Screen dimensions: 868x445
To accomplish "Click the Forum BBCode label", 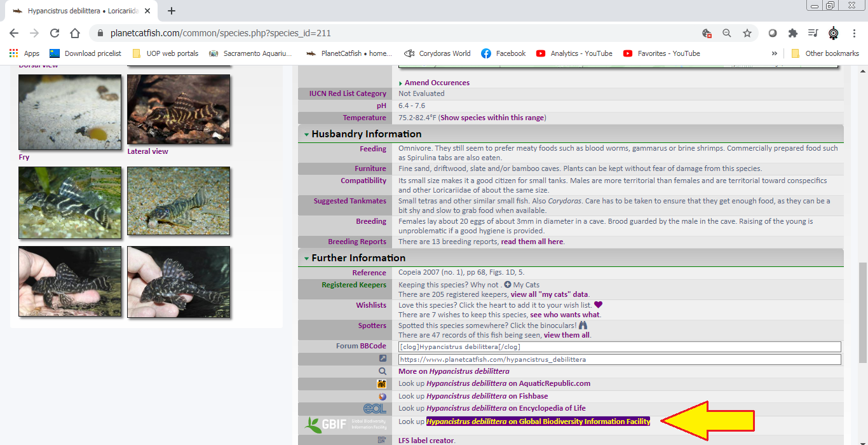I will coord(361,346).
